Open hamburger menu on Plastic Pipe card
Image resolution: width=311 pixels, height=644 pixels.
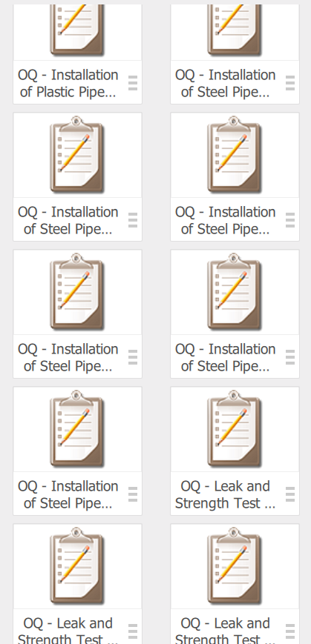click(132, 83)
